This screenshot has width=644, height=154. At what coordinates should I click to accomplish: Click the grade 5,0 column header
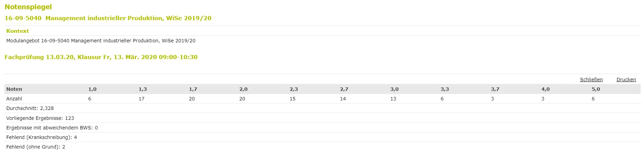596,89
